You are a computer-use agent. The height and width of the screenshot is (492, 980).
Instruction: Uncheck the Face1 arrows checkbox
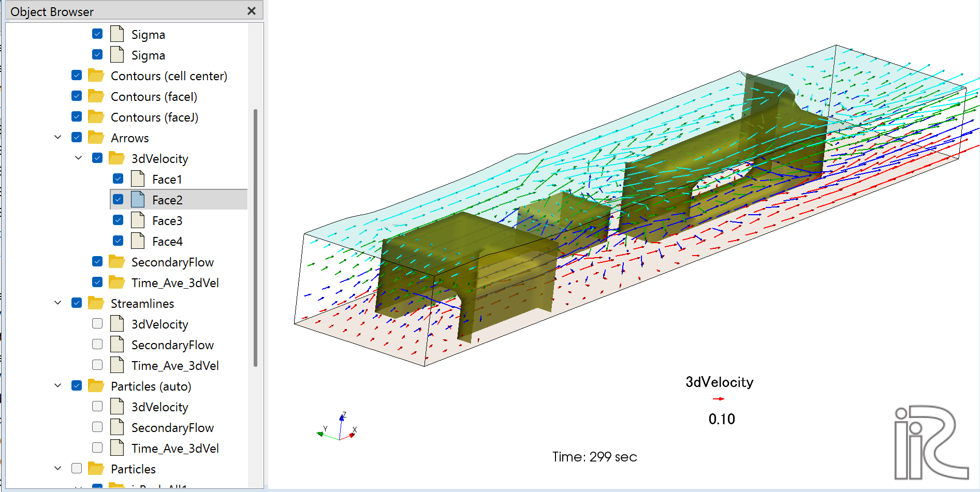118,178
